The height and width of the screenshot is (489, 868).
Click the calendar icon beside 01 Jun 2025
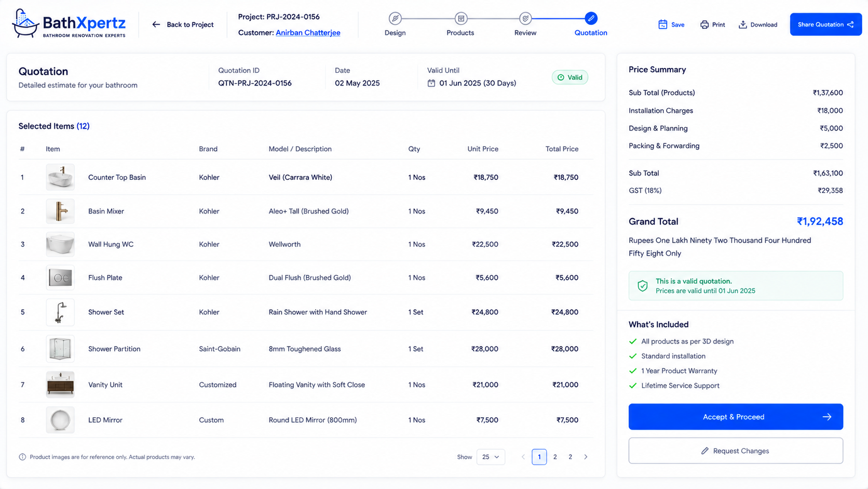coord(431,83)
